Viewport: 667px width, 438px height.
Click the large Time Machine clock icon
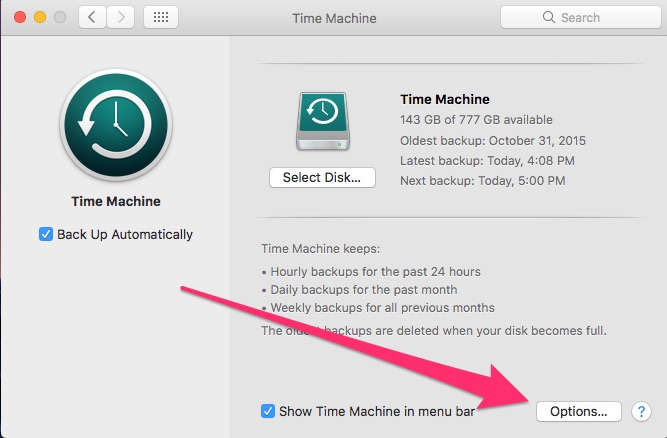(x=115, y=124)
